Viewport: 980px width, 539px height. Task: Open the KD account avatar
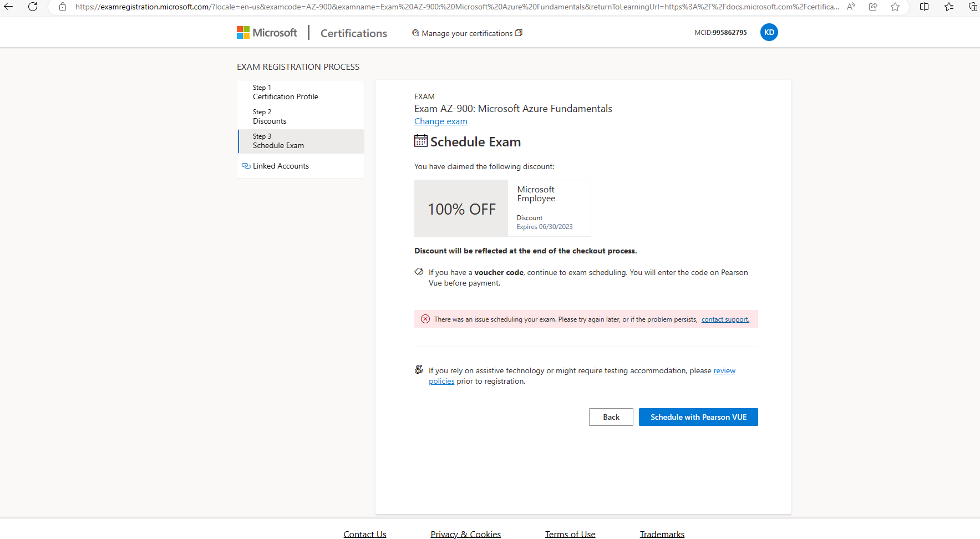769,32
